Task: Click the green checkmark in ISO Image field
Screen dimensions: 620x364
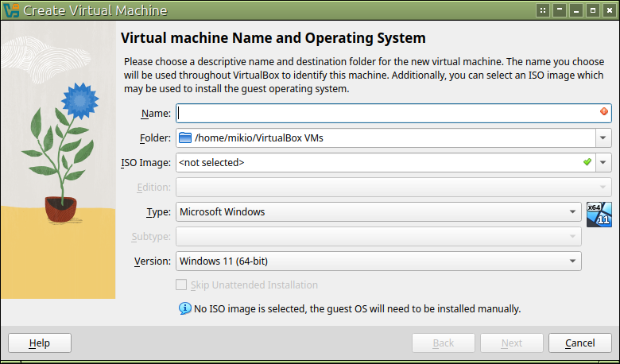Action: 587,162
